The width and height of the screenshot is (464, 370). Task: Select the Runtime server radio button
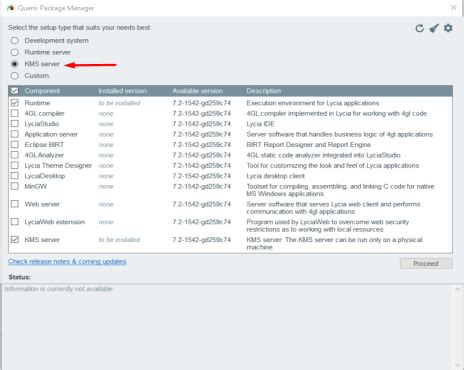pos(14,52)
